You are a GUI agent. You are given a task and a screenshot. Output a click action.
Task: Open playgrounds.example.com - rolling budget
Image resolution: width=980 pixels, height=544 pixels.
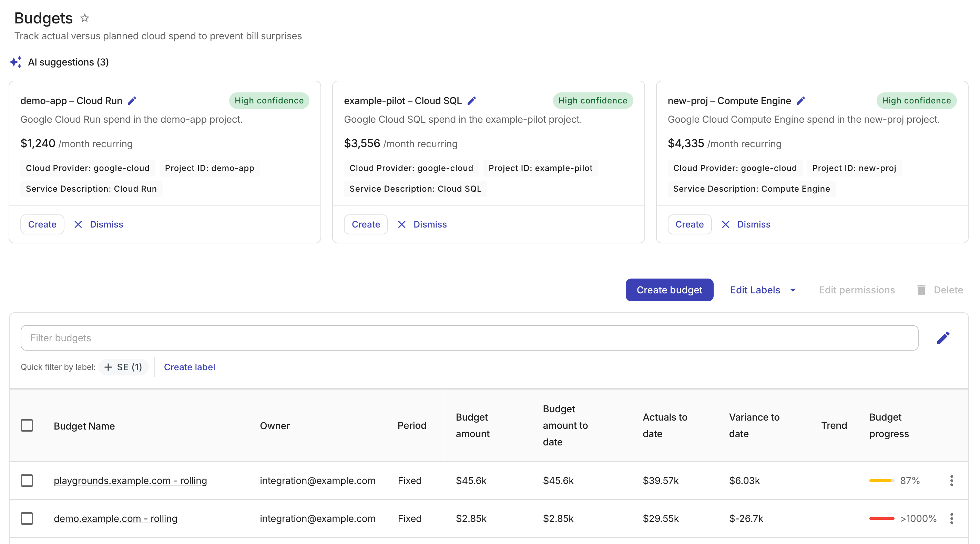tap(130, 481)
